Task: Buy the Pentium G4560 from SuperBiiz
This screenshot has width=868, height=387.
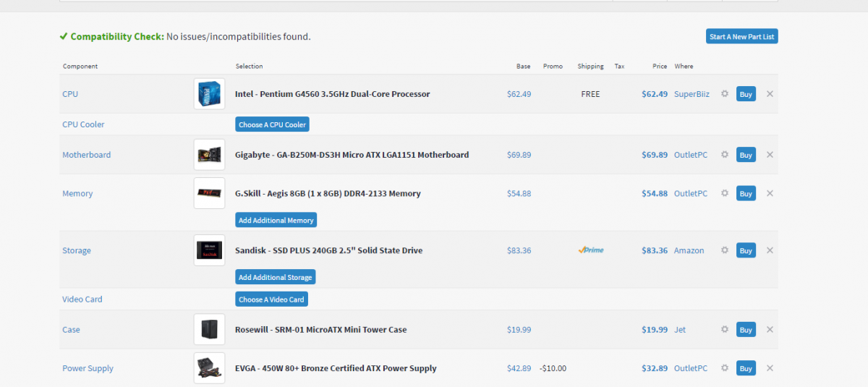Action: (746, 94)
